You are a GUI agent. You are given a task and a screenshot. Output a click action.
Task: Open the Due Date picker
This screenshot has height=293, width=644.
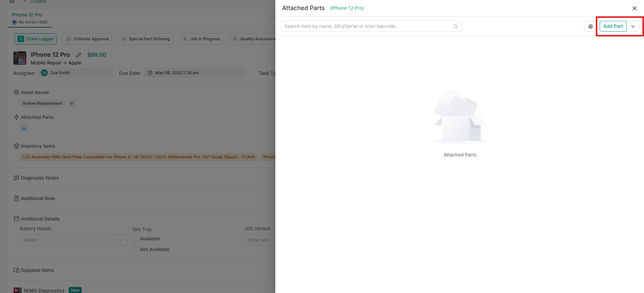tap(194, 73)
